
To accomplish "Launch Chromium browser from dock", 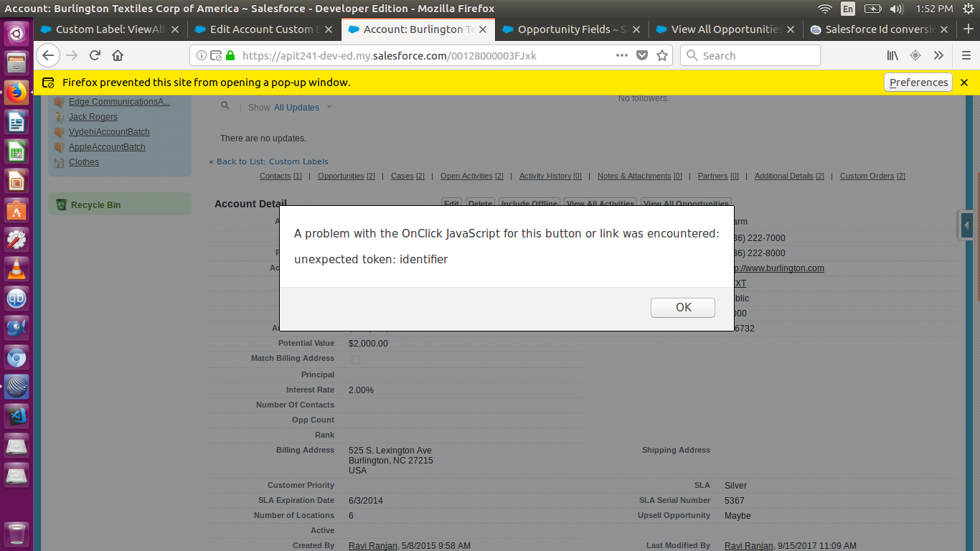I will pos(17,357).
